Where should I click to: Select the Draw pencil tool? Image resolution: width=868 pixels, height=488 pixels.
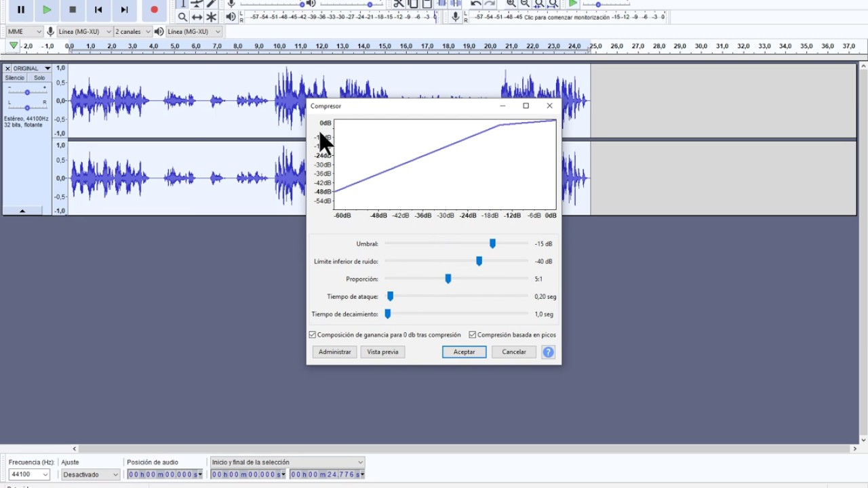pyautogui.click(x=211, y=3)
